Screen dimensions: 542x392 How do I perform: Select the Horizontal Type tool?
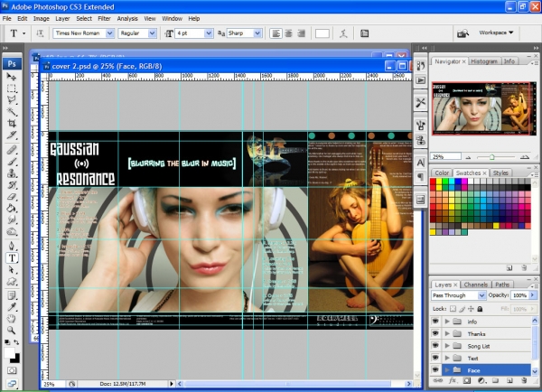[12, 258]
